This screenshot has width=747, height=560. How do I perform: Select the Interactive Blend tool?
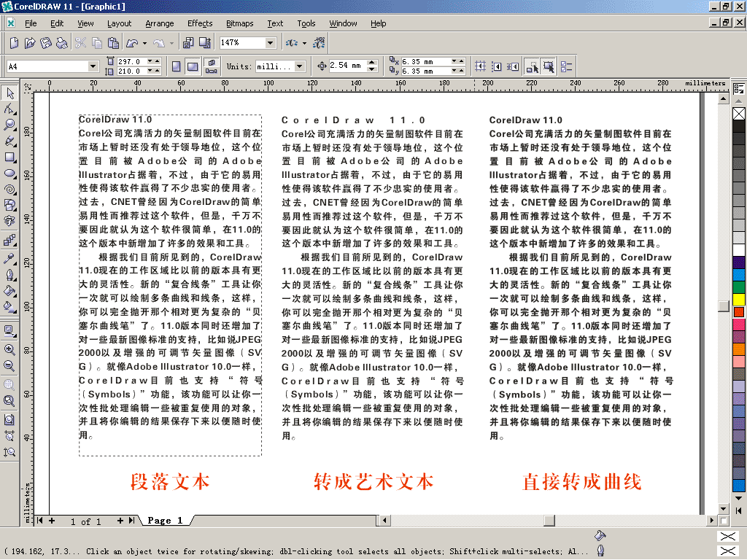(x=9, y=240)
